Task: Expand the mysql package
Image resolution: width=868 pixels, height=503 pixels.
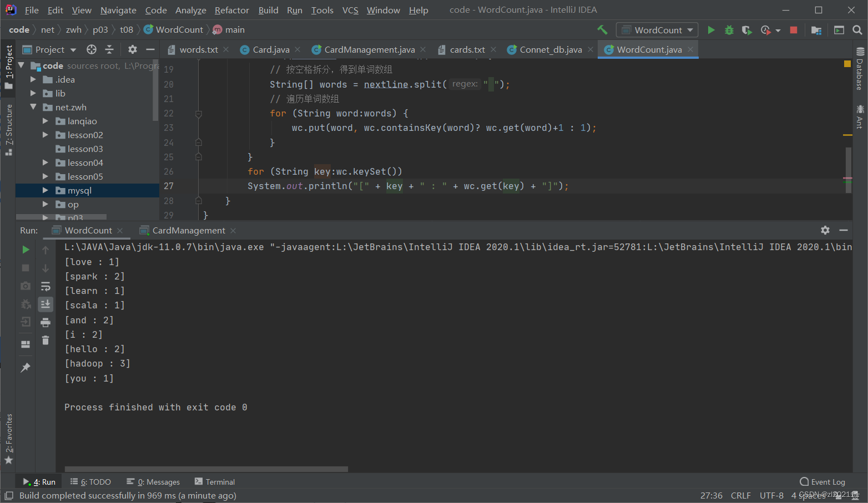Action: click(46, 190)
